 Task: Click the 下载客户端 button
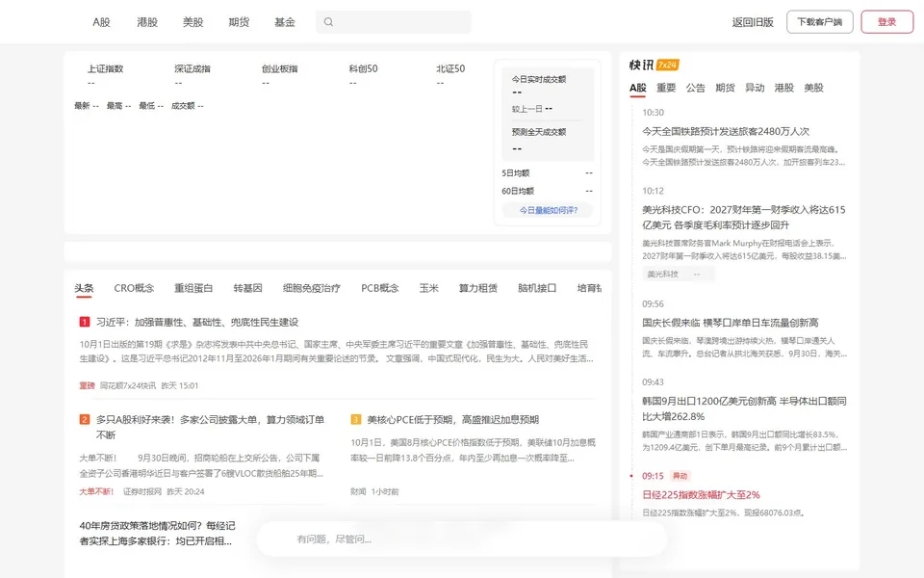click(x=820, y=22)
